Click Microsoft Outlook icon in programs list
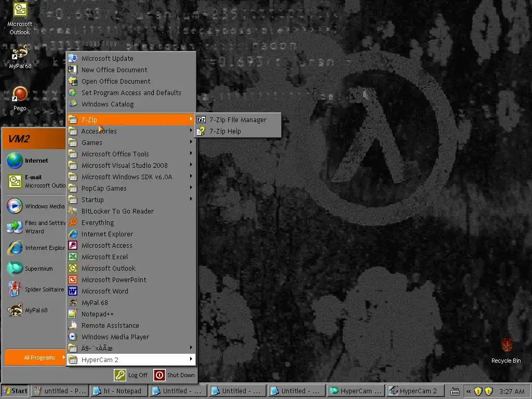 pyautogui.click(x=73, y=269)
